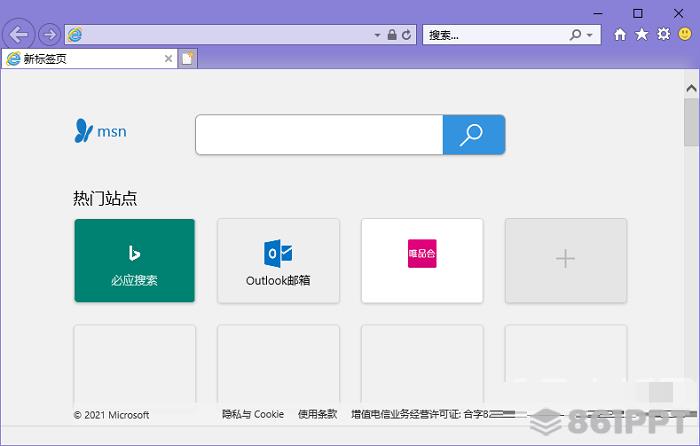700x446 pixels.
Task: Focus the MSN web search field
Action: 319,134
